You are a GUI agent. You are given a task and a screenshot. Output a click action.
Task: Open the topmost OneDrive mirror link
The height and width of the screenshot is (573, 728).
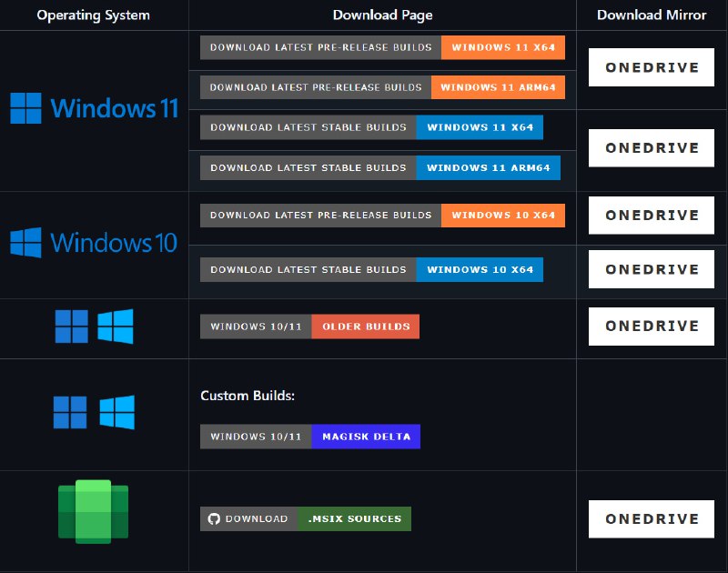click(x=651, y=66)
